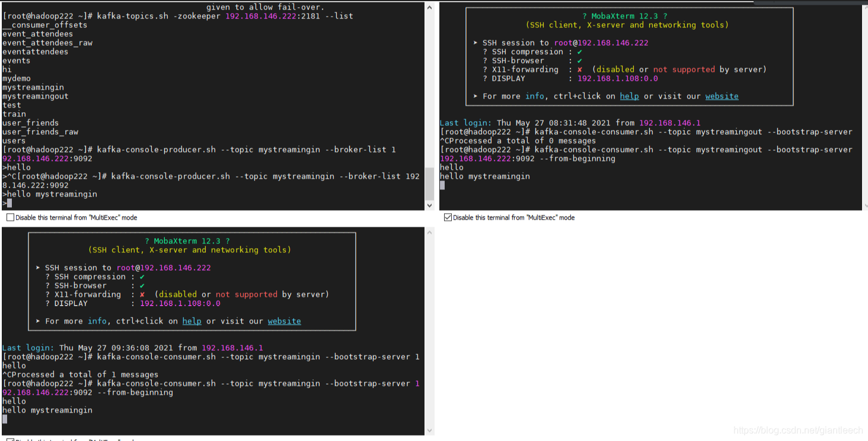Image resolution: width=868 pixels, height=441 pixels.
Task: Click the SSH-browser green check in the mystreamingout terminal
Action: (580, 61)
